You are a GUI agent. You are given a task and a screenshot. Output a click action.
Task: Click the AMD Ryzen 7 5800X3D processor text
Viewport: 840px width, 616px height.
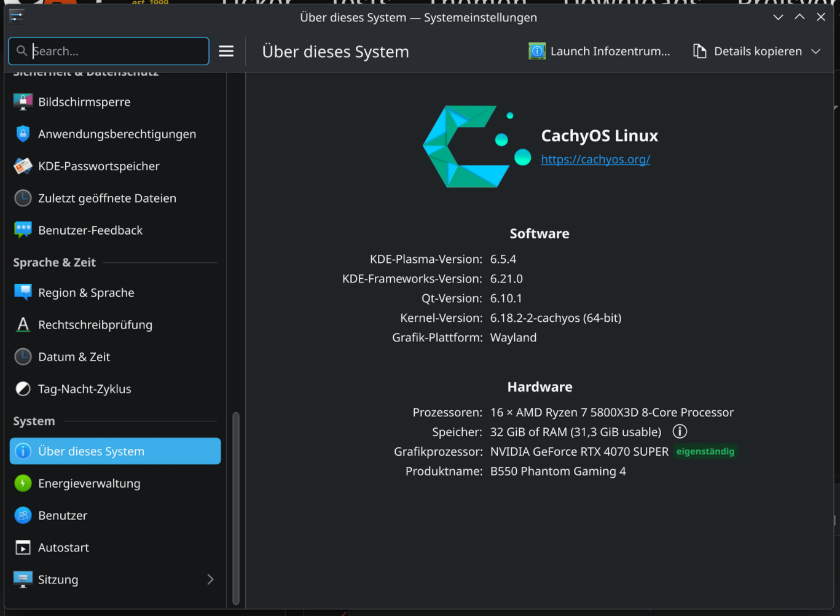[x=612, y=412]
